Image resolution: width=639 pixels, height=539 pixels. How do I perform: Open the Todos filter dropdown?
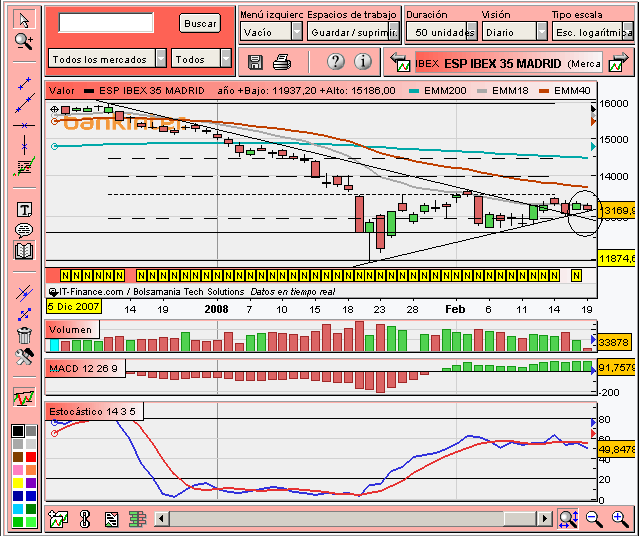click(x=201, y=59)
